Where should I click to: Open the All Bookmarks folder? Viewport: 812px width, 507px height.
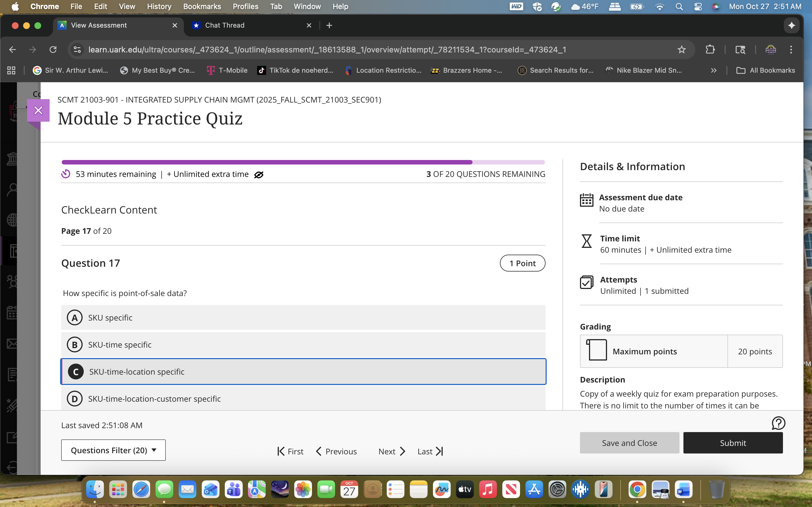766,70
